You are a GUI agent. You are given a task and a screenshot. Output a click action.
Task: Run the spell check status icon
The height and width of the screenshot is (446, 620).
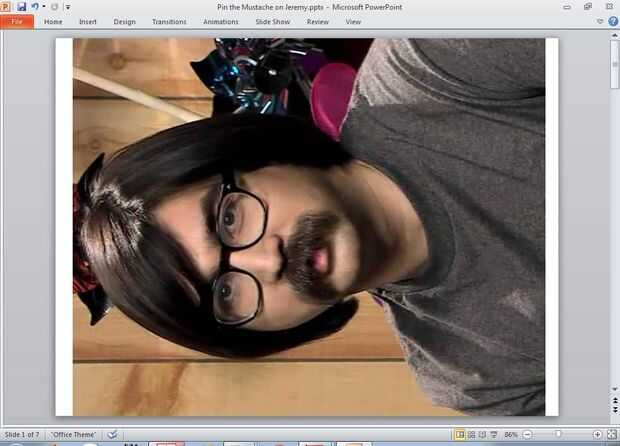point(112,435)
